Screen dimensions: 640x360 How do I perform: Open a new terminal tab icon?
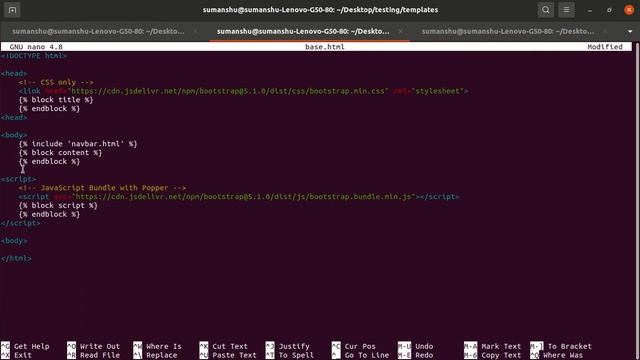(x=12, y=10)
